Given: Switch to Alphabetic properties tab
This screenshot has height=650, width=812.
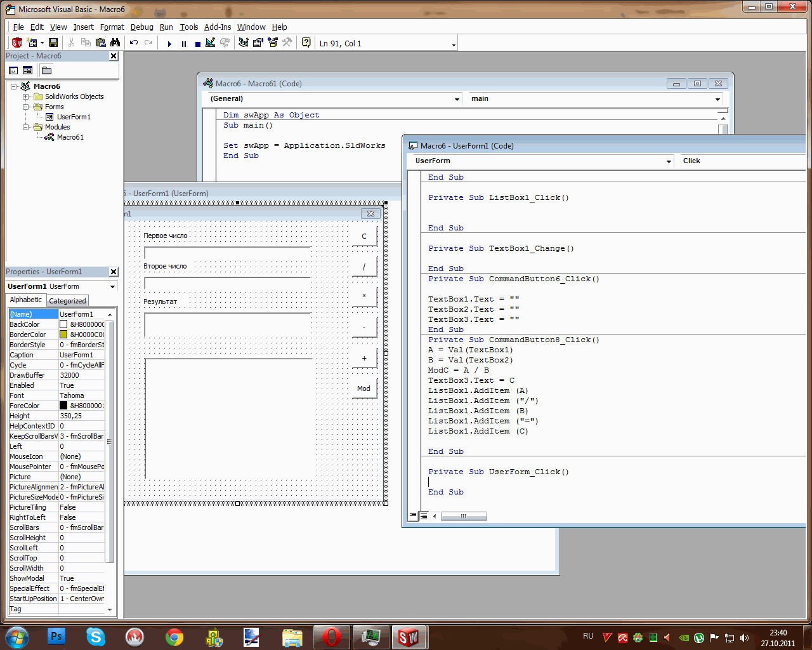Looking at the screenshot, I should (26, 300).
